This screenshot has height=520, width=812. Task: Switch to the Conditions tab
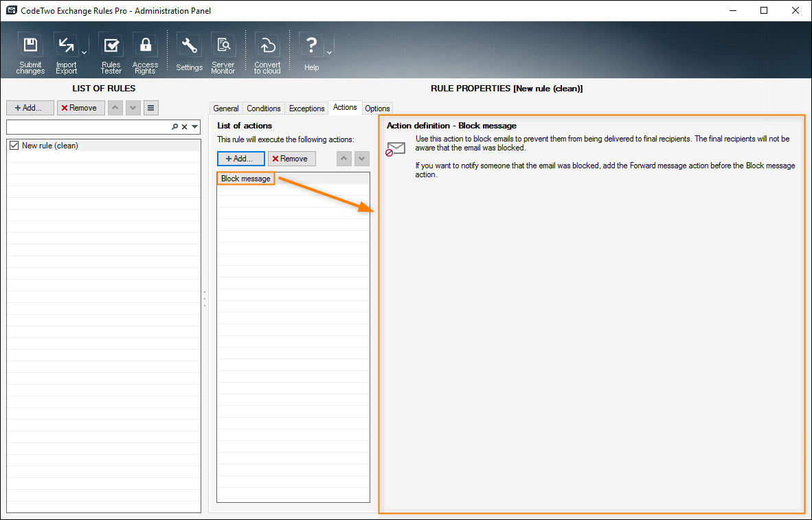(x=264, y=109)
